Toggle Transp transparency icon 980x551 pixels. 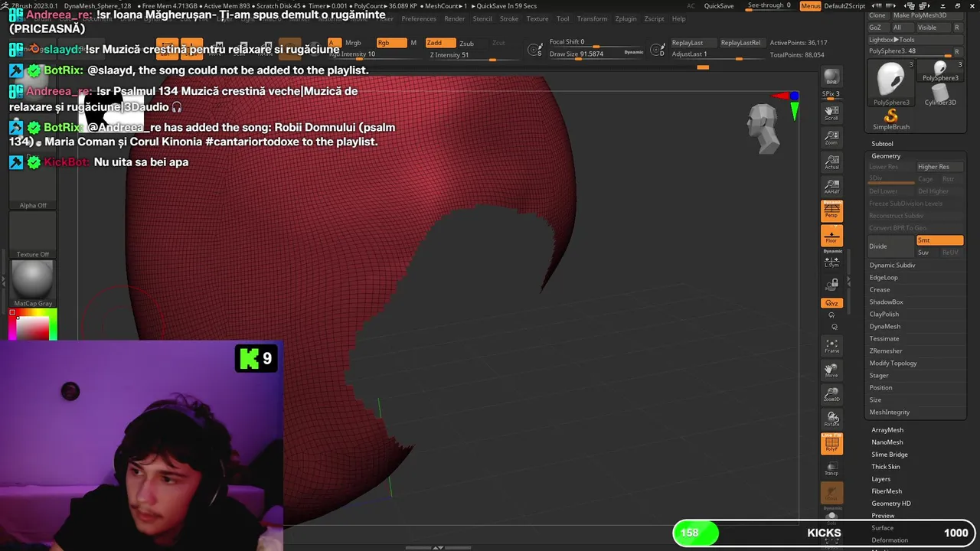pyautogui.click(x=831, y=468)
